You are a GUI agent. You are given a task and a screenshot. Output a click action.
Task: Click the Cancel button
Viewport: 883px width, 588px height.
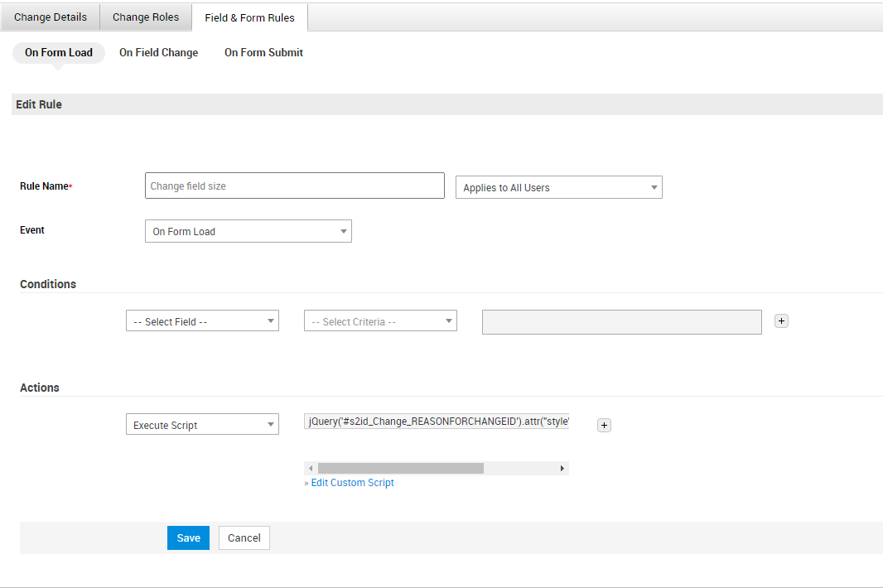coord(244,538)
